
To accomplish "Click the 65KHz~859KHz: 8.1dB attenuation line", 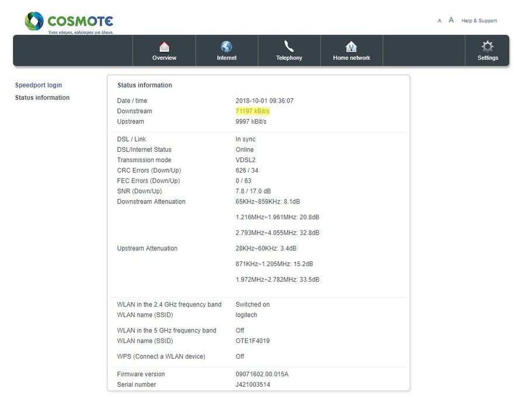I will (x=267, y=202).
